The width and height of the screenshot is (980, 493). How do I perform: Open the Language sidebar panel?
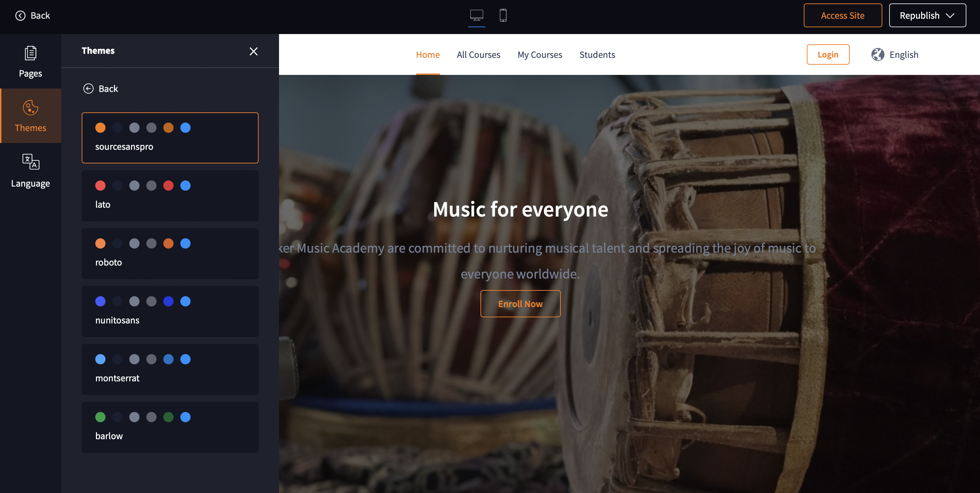(x=30, y=171)
